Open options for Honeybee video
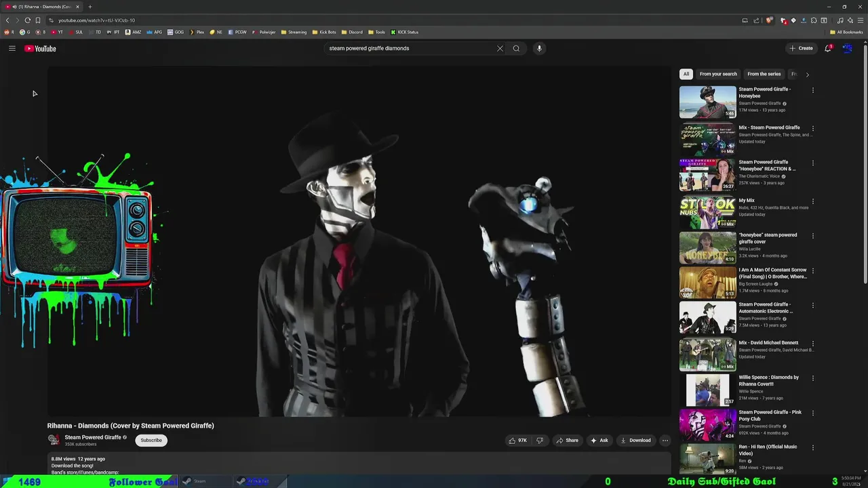868x488 pixels. click(812, 89)
